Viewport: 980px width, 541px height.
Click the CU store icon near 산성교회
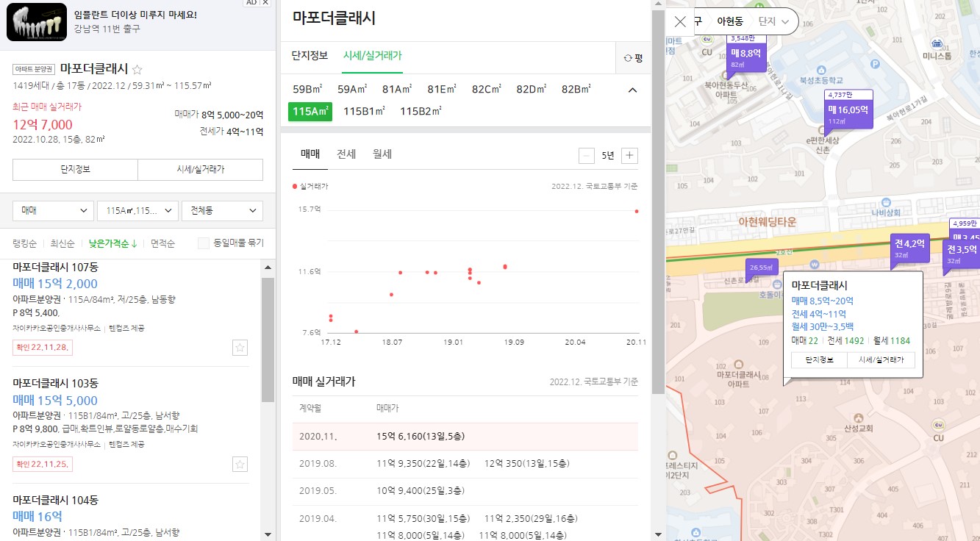[937, 425]
